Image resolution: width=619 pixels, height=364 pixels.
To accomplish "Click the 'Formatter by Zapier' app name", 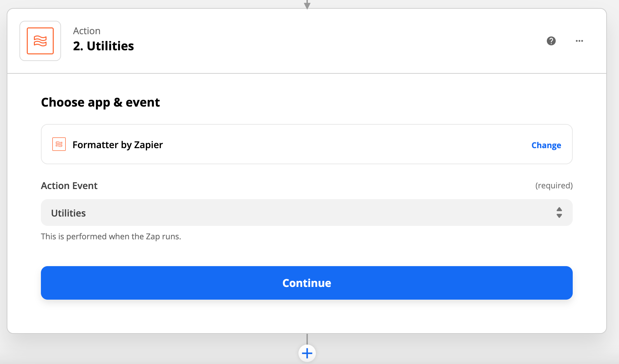I will click(117, 145).
